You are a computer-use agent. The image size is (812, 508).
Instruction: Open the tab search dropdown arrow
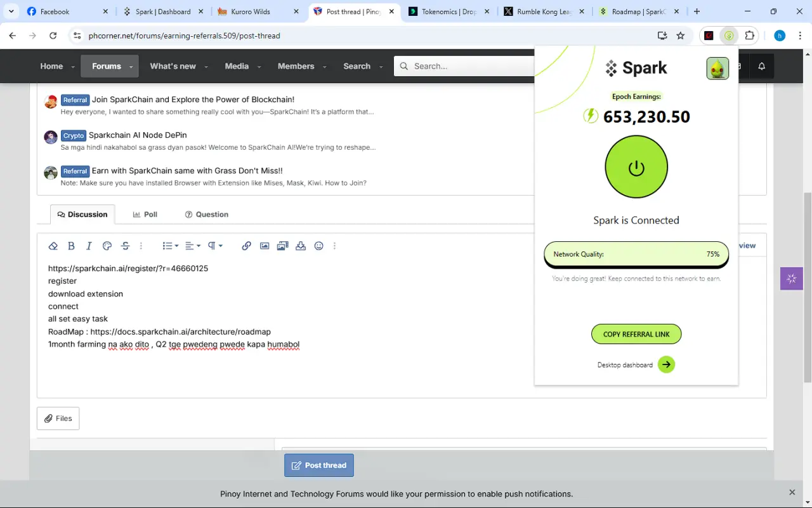tap(11, 11)
